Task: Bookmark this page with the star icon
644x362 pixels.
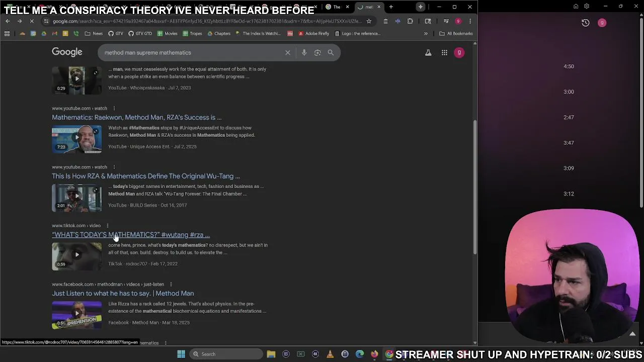Action: pyautogui.click(x=369, y=21)
